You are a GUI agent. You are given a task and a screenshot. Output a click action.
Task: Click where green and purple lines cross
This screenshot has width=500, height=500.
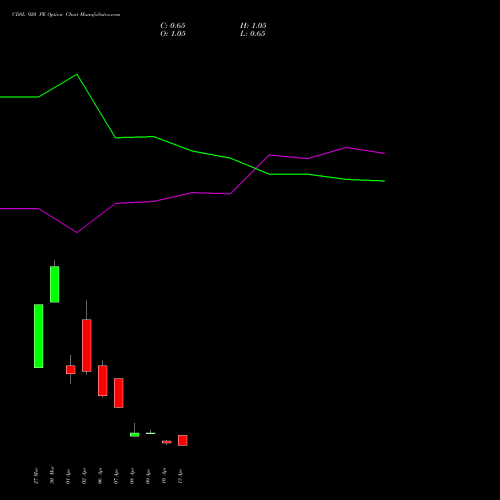pos(255,169)
